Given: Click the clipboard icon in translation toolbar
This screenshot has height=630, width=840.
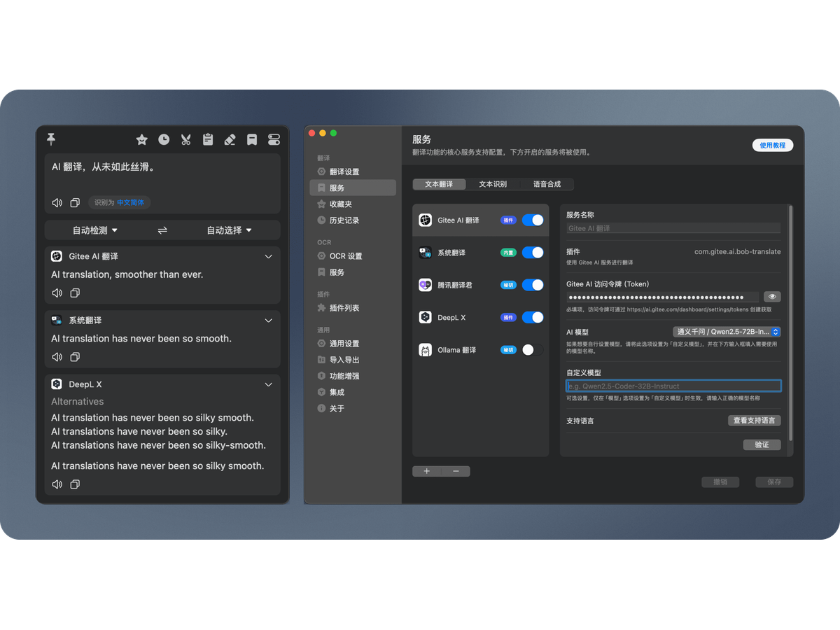Looking at the screenshot, I should [x=208, y=139].
